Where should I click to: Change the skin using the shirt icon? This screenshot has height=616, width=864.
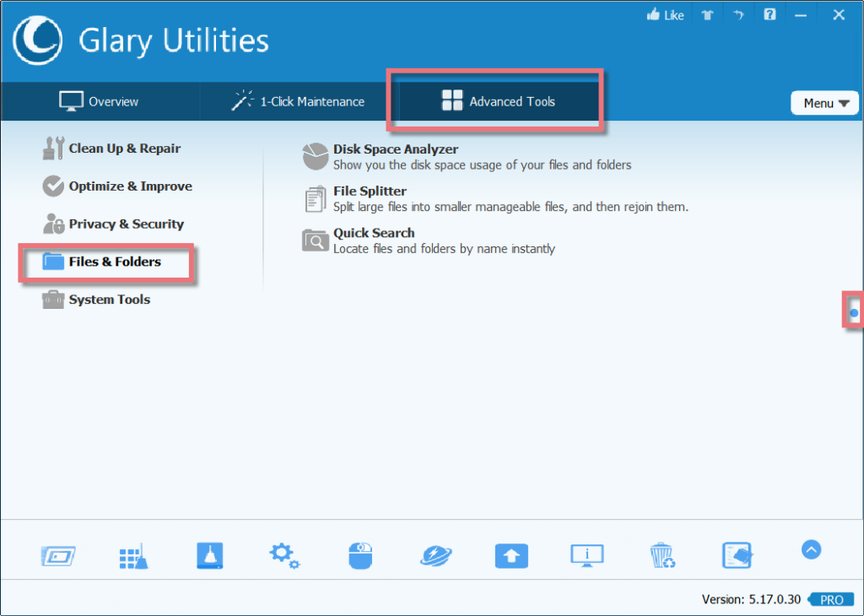point(707,14)
